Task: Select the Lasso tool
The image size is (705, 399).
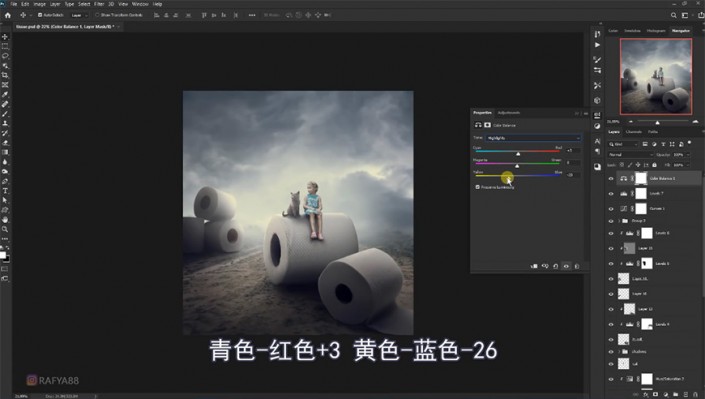Action: [x=5, y=56]
